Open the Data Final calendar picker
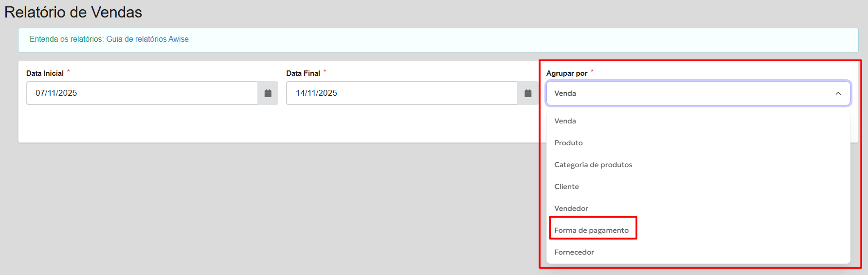The width and height of the screenshot is (868, 275). (x=528, y=93)
